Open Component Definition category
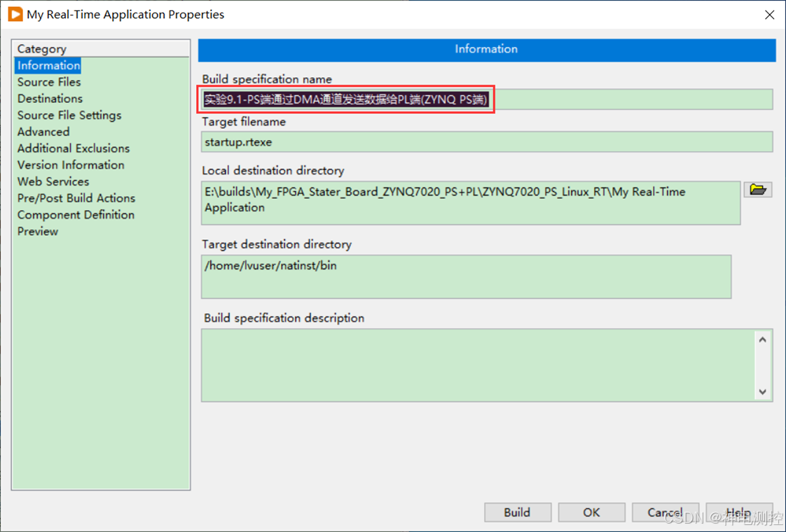 point(76,214)
